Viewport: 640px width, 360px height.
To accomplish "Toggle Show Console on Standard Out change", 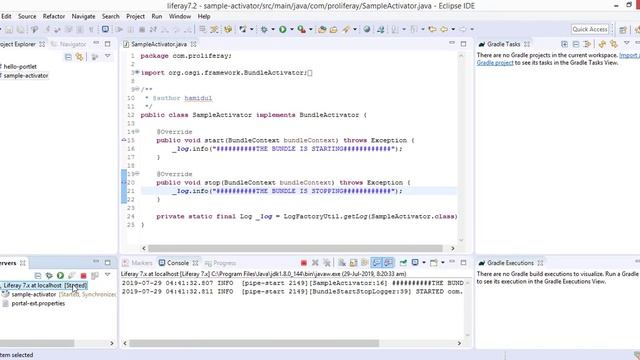I will pyautogui.click(x=376, y=263).
